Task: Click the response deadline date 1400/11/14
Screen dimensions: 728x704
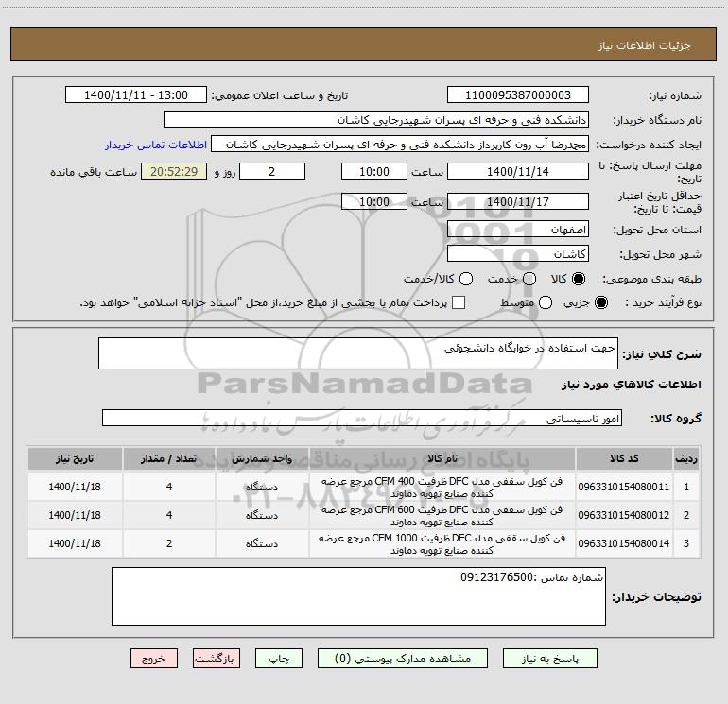Action: point(518,171)
